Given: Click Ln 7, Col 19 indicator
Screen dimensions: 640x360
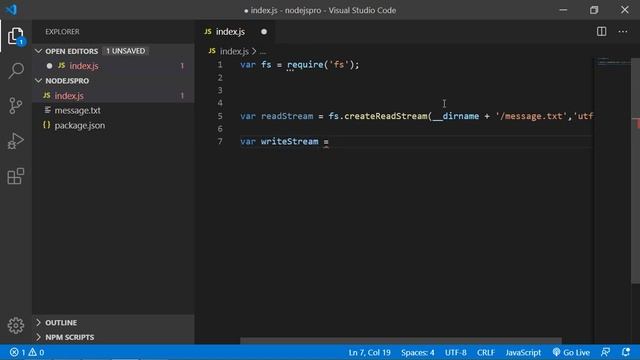Looking at the screenshot, I should click(x=369, y=352).
